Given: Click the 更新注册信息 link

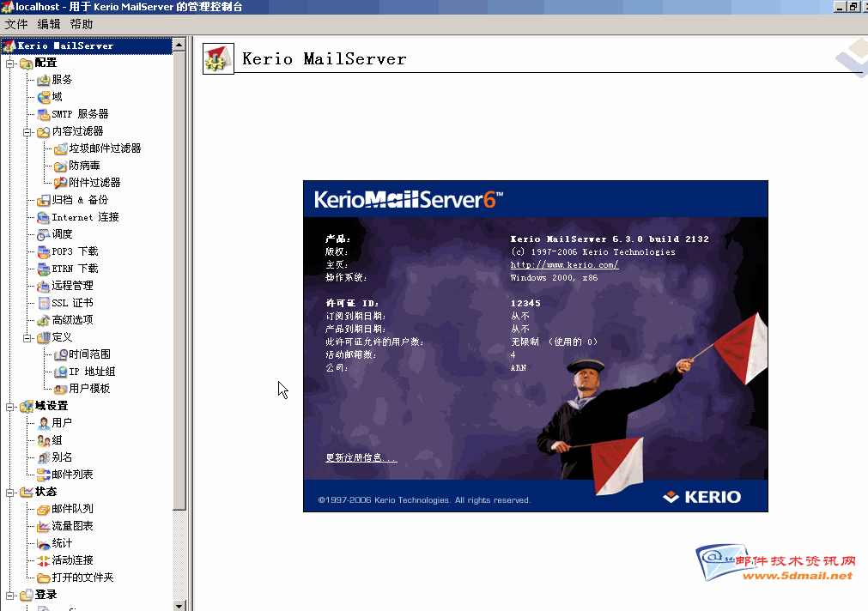Looking at the screenshot, I should pos(361,458).
